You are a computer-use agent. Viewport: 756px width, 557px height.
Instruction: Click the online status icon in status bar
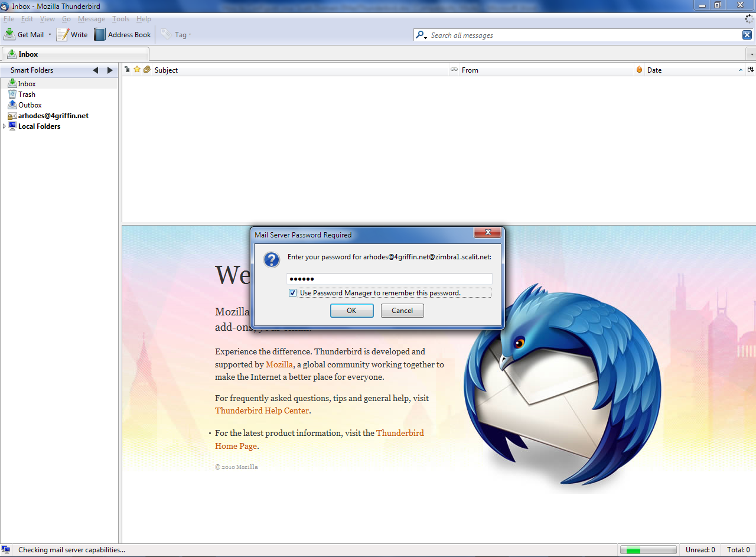[x=6, y=550]
